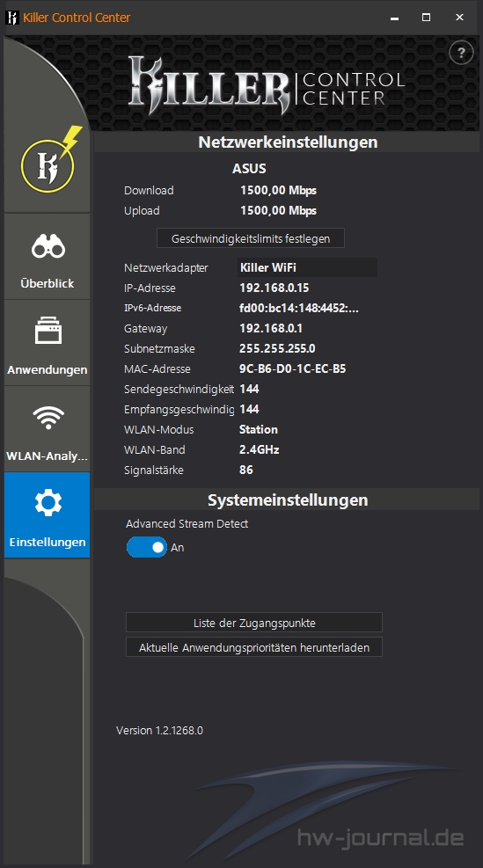483x868 pixels.
Task: Click the IP address 192.168.0.15
Action: coord(274,288)
